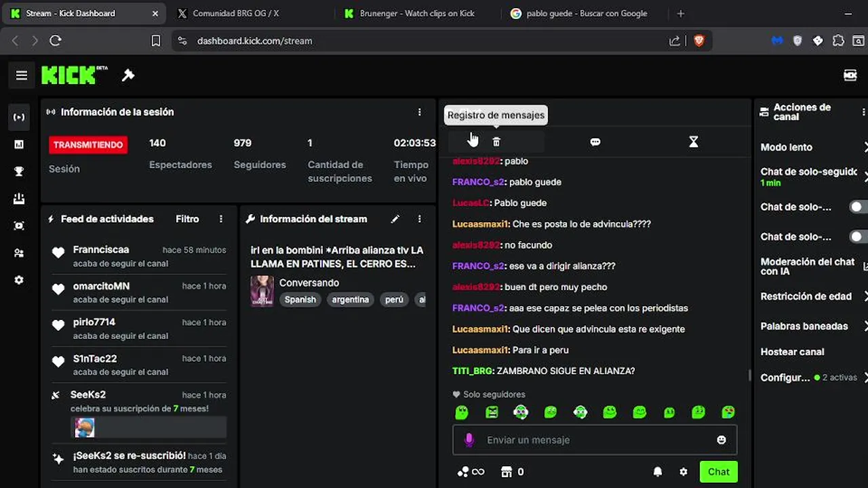
Task: Open chat settings gear beside Chat button
Action: tap(684, 472)
